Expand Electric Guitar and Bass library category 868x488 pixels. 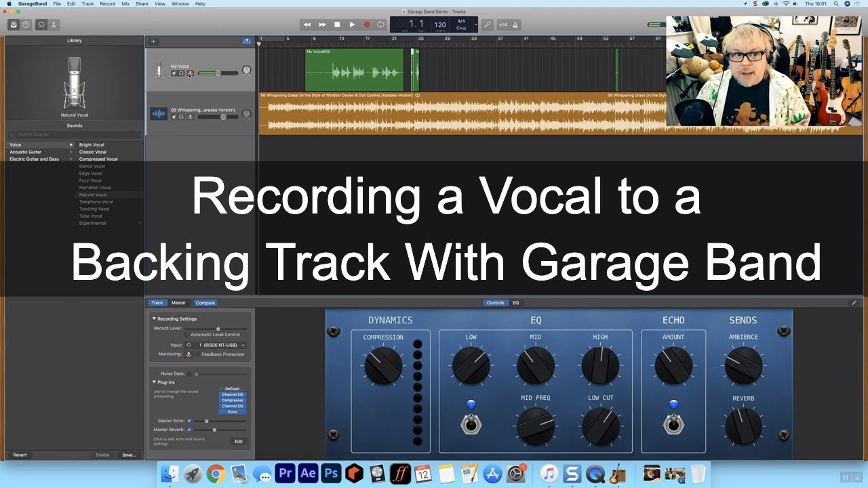[71, 159]
